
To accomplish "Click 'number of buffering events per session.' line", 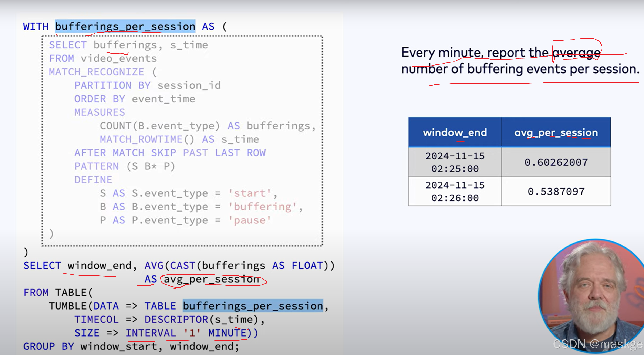I will [520, 69].
